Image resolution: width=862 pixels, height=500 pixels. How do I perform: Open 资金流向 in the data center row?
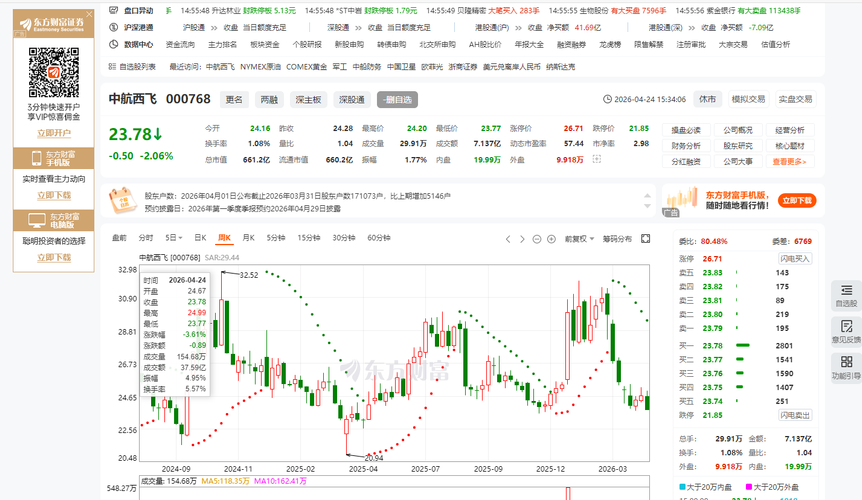(x=180, y=45)
